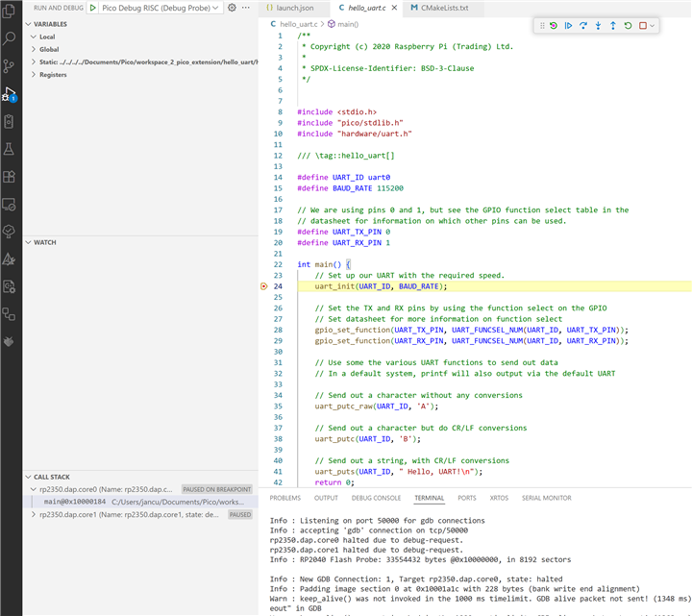Click the Step Into debug icon
This screenshot has width=692, height=616.
[599, 26]
